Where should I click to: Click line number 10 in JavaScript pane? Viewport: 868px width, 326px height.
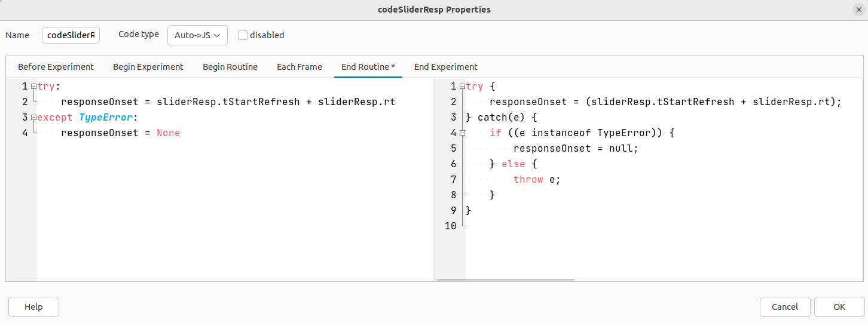tap(451, 226)
